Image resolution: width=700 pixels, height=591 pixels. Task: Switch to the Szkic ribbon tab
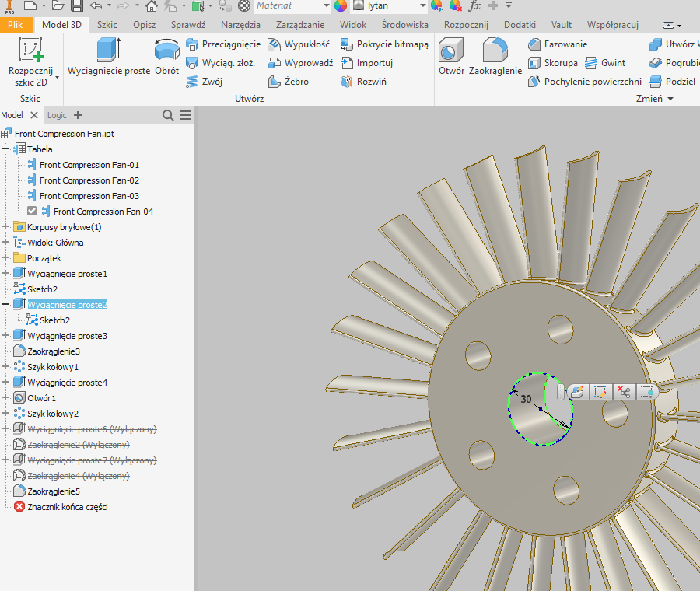tap(107, 25)
